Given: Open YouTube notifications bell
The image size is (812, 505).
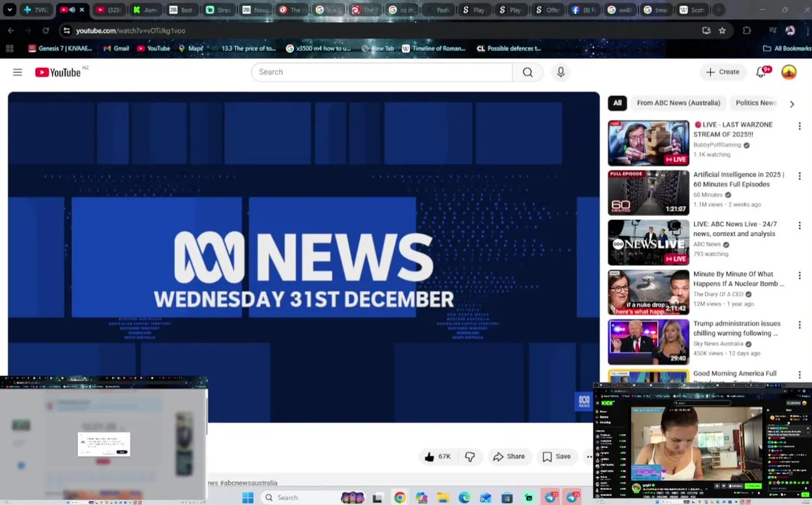Looking at the screenshot, I should click(761, 72).
